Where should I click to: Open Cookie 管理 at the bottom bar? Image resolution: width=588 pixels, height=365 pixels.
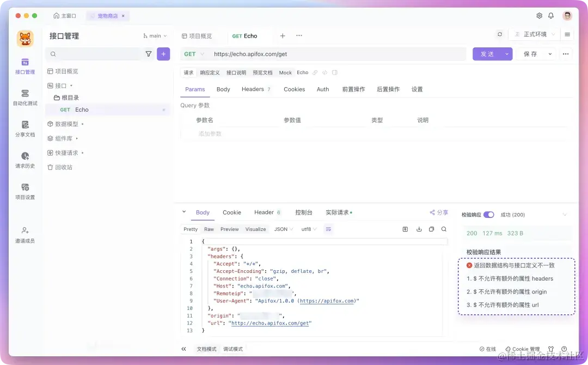(x=523, y=349)
